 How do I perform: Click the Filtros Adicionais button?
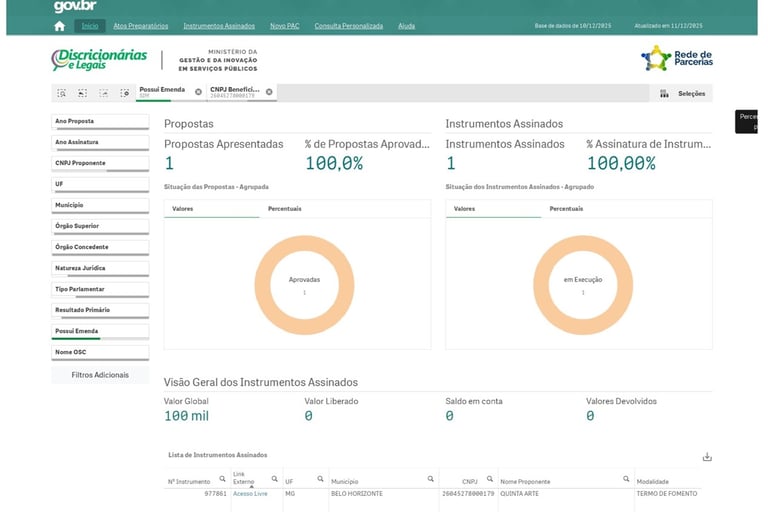click(100, 375)
